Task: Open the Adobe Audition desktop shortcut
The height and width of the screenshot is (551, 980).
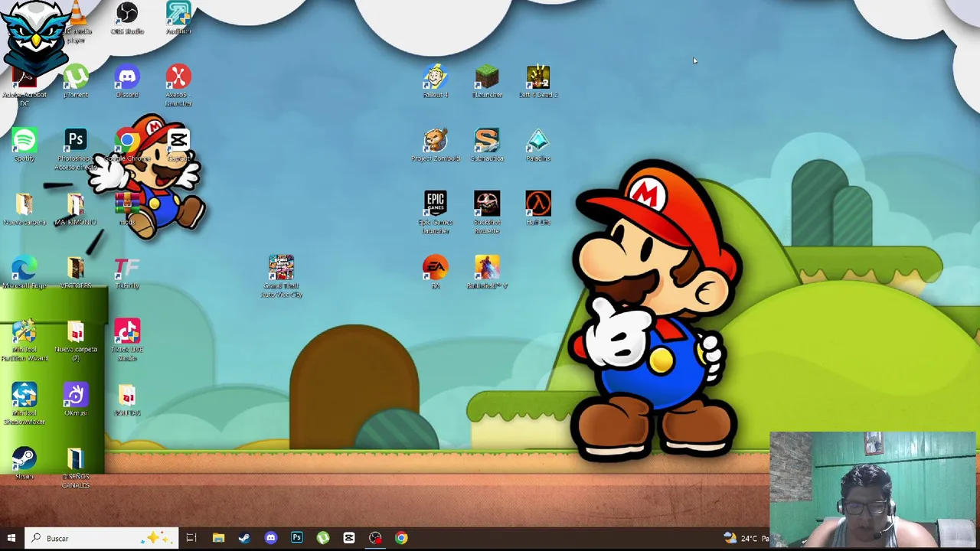Action: 178,19
